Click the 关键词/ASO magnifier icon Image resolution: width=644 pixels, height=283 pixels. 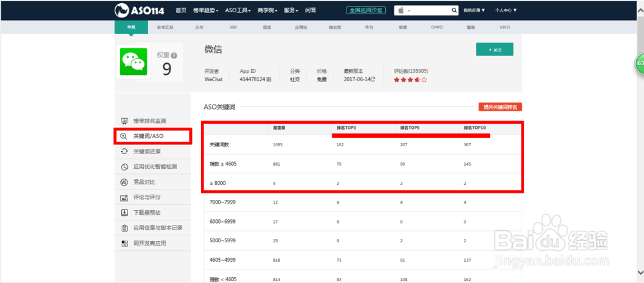pyautogui.click(x=124, y=136)
